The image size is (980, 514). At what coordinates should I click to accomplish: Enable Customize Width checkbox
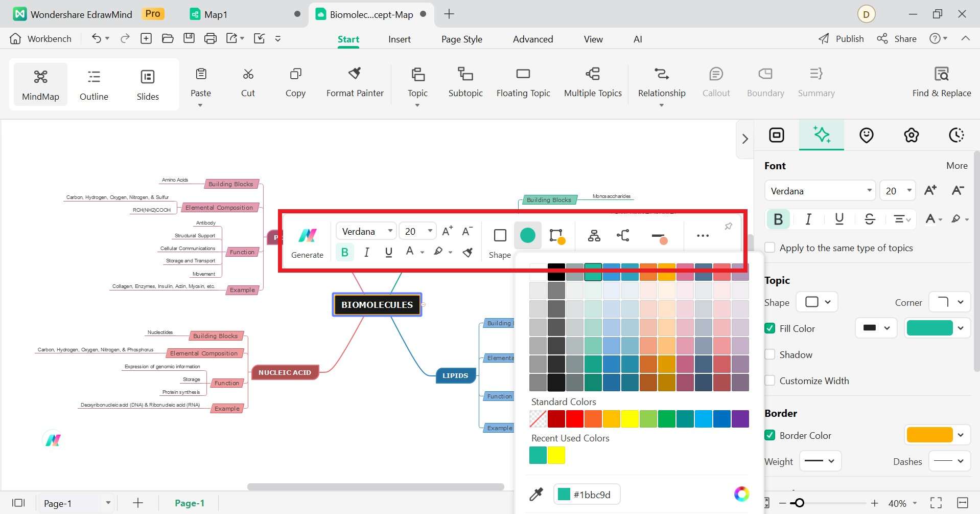click(x=770, y=381)
